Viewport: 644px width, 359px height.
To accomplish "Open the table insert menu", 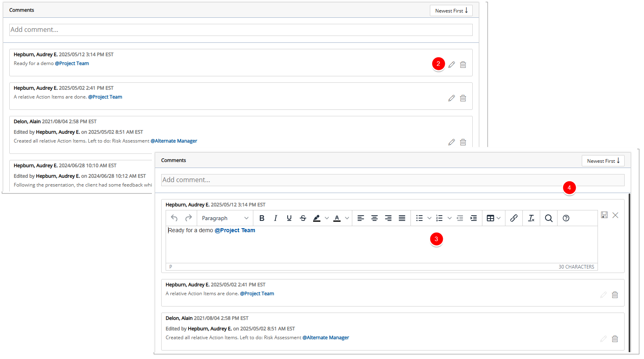I will coord(494,218).
